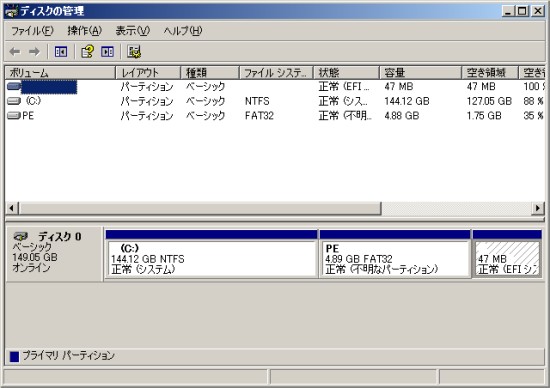Click the 正常 (不明 status cell of PE
The width and height of the screenshot is (550, 388).
click(345, 116)
